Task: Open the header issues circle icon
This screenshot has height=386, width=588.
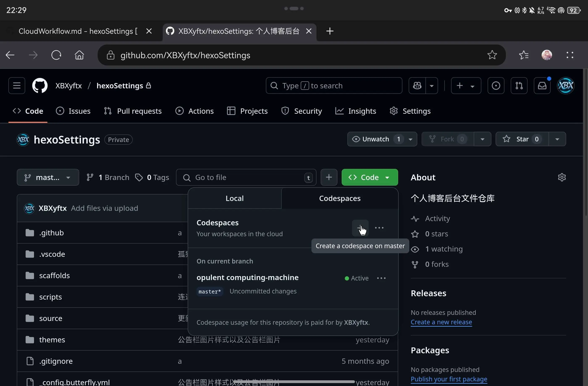Action: click(x=496, y=86)
